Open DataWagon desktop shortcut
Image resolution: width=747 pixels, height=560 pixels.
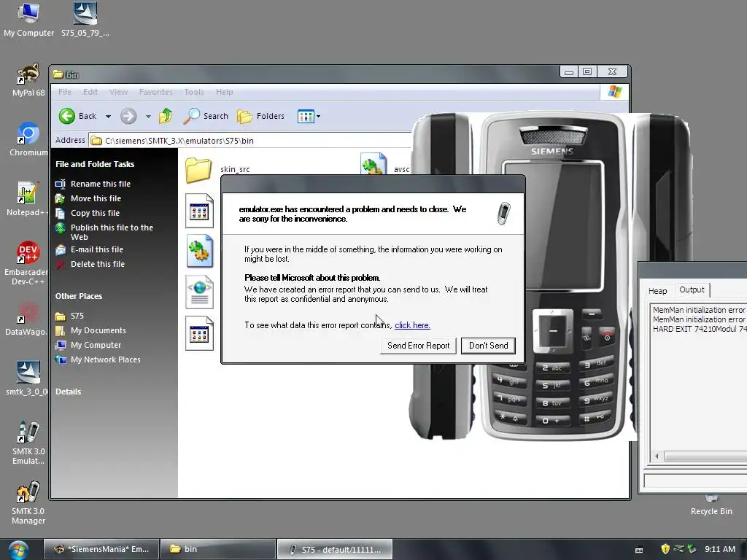[26, 319]
